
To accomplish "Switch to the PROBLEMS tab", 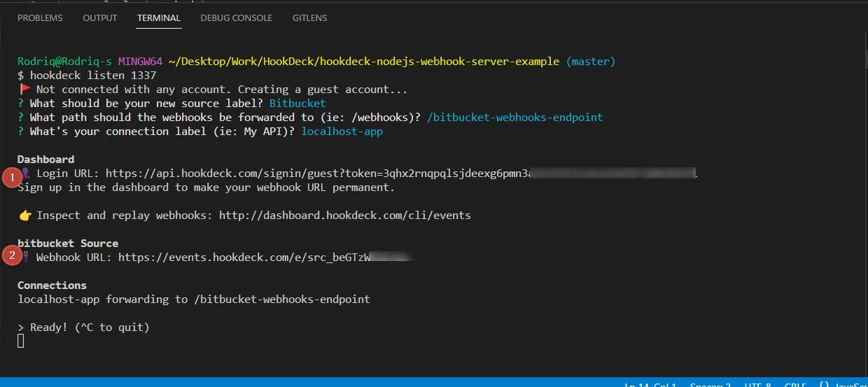I will click(40, 17).
